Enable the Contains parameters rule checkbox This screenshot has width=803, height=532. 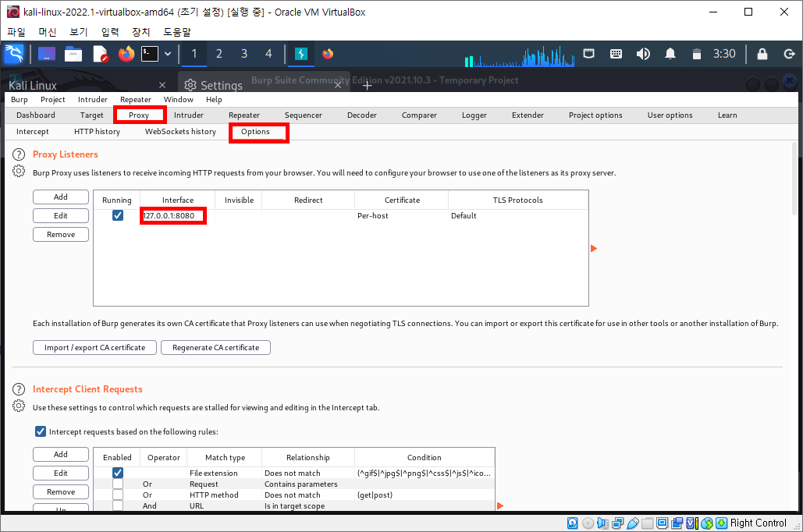point(118,484)
